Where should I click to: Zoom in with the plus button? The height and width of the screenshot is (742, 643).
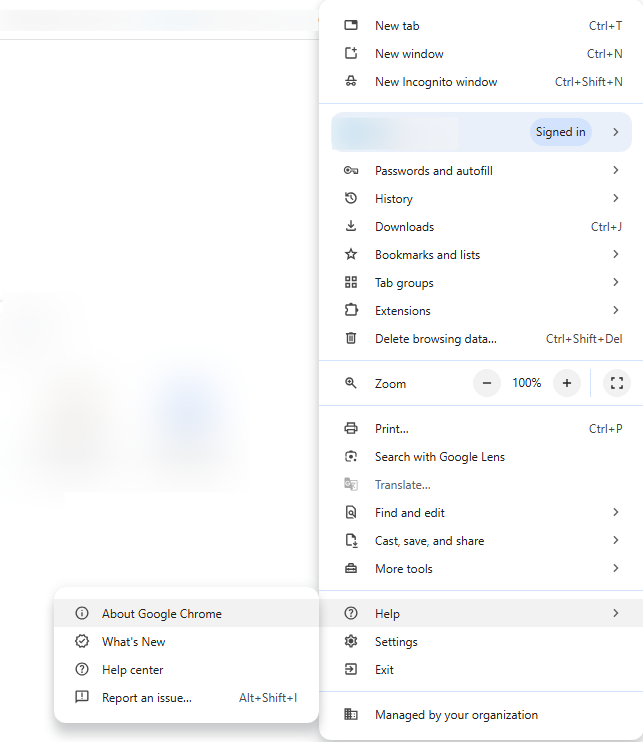point(567,383)
